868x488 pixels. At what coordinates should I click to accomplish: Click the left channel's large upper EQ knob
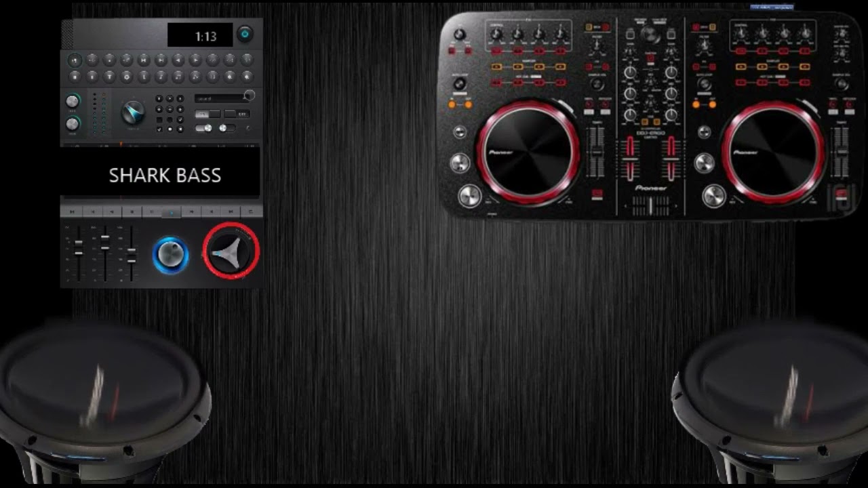tap(630, 73)
